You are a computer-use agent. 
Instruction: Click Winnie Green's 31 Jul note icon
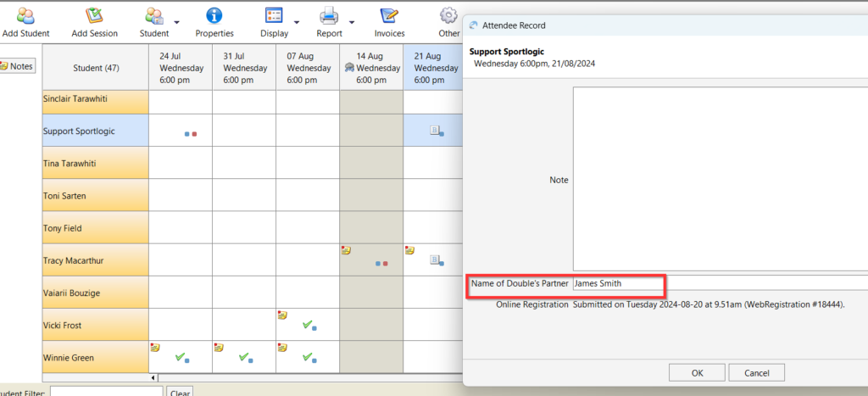pos(219,348)
